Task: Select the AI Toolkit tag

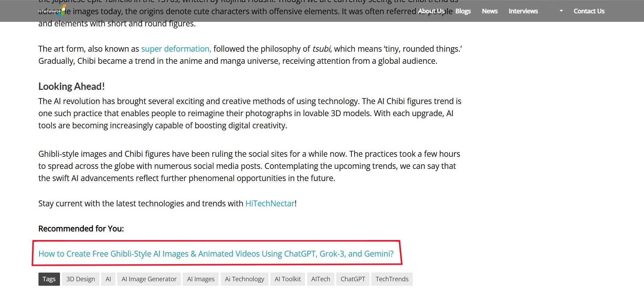Action: point(287,279)
